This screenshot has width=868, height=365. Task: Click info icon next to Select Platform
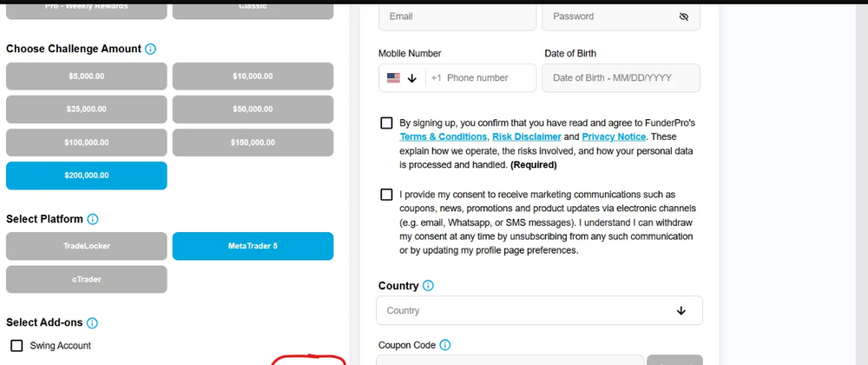click(x=93, y=219)
